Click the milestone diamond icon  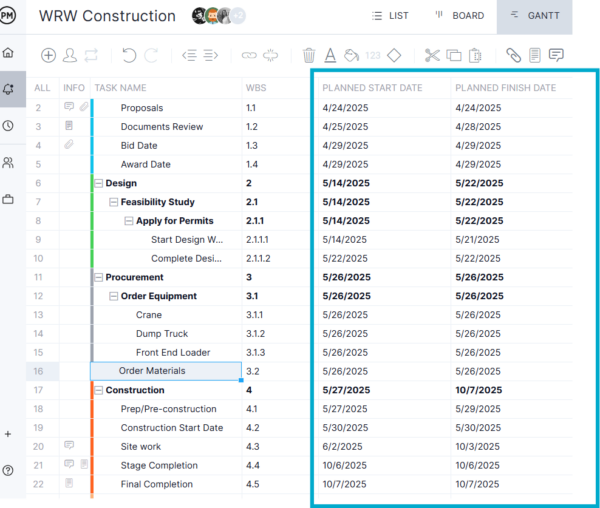tap(394, 55)
